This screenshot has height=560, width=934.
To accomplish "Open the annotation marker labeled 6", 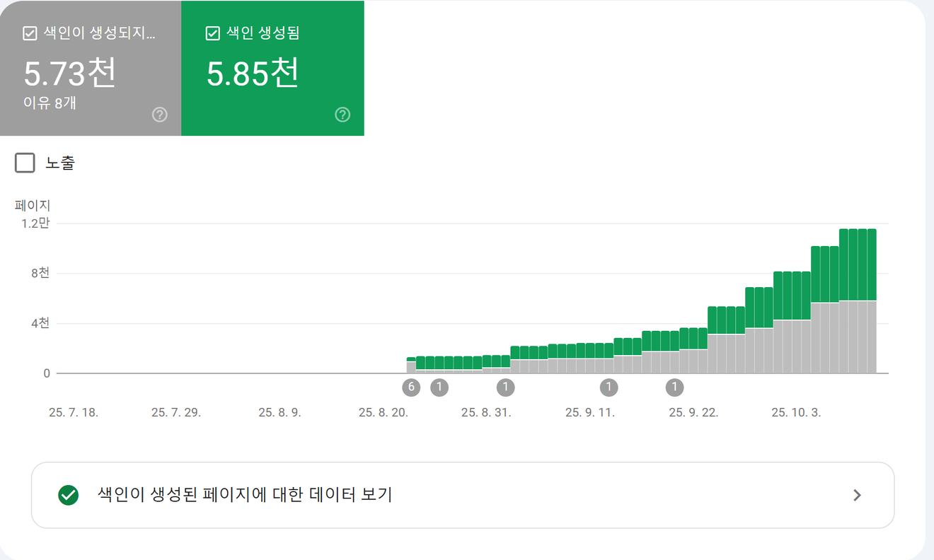I will click(x=411, y=387).
